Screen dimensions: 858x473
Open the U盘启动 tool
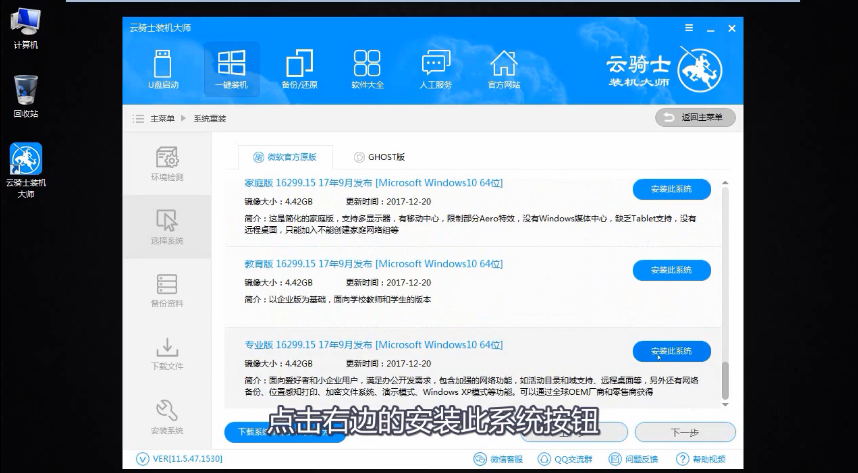163,70
